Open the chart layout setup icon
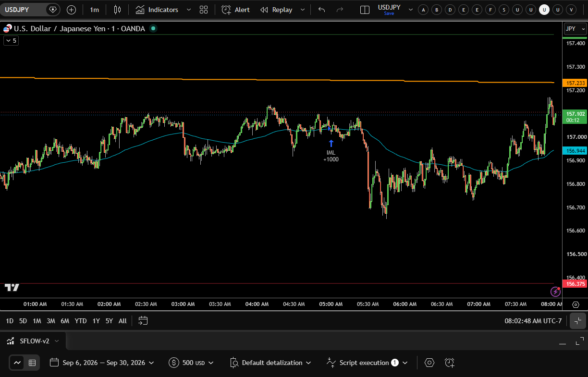 point(365,10)
